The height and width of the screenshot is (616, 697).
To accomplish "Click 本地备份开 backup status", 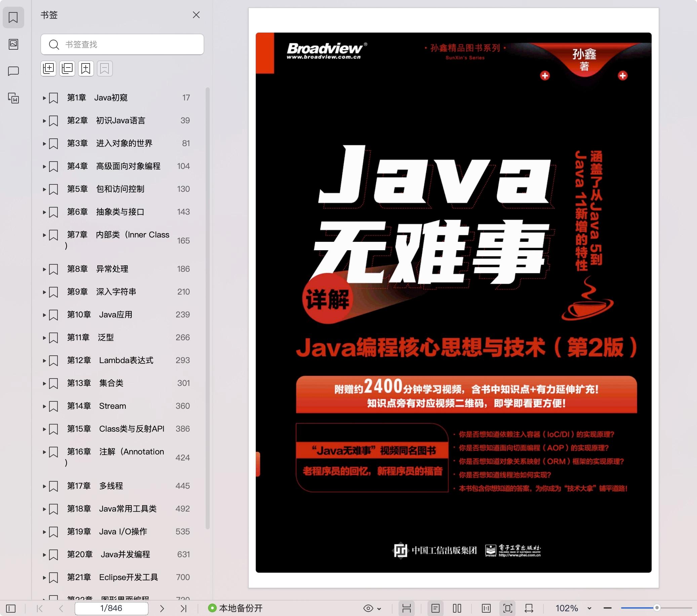I will click(236, 609).
